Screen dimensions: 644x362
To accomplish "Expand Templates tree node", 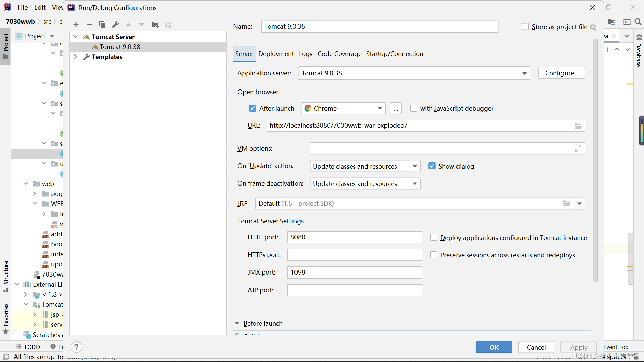I will [x=76, y=57].
